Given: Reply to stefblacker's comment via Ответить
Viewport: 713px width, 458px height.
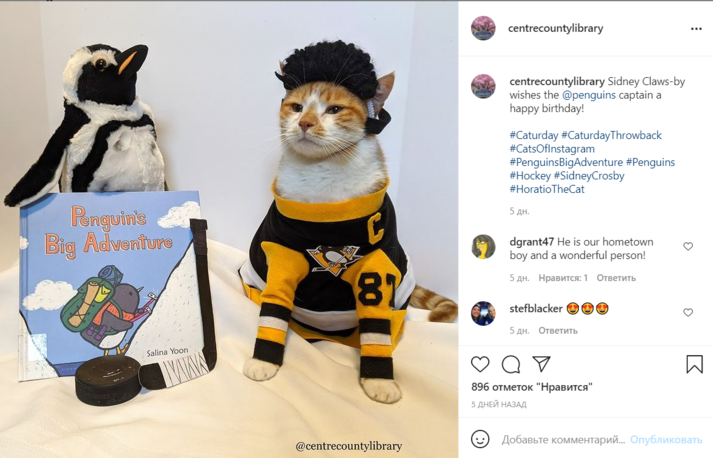Looking at the screenshot, I should 558,331.
